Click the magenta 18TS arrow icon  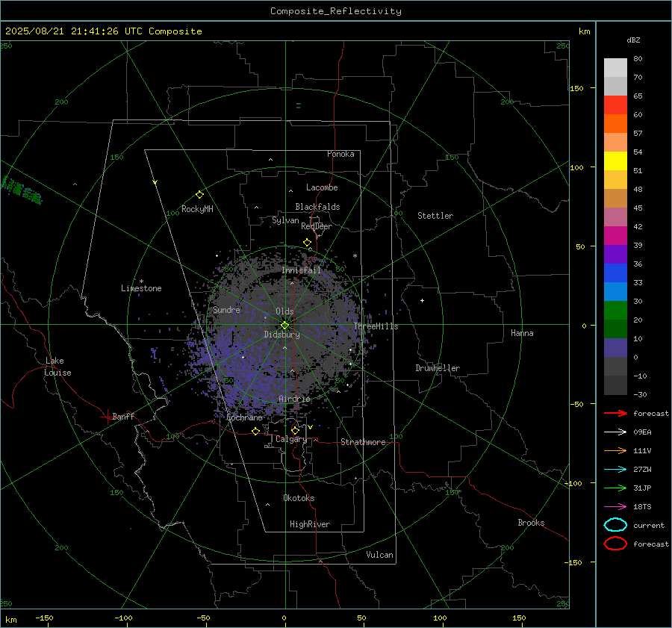click(615, 507)
